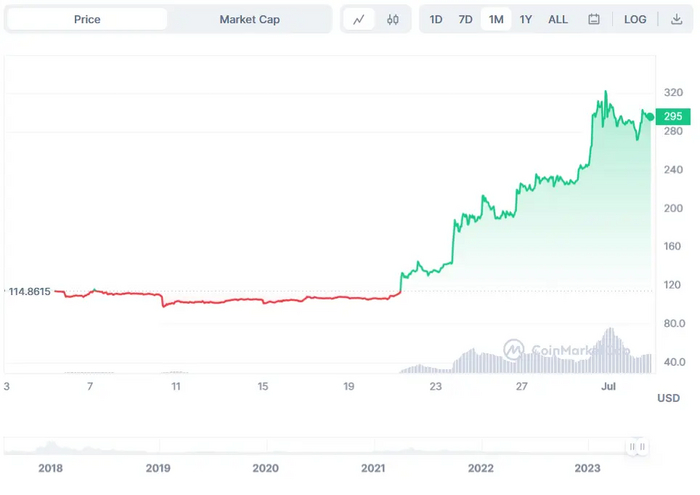Click the range slider handle
The width and height of the screenshot is (700, 495).
point(637,447)
